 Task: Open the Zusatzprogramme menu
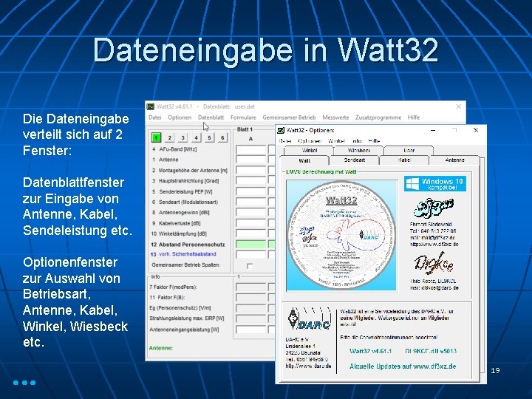[378, 117]
